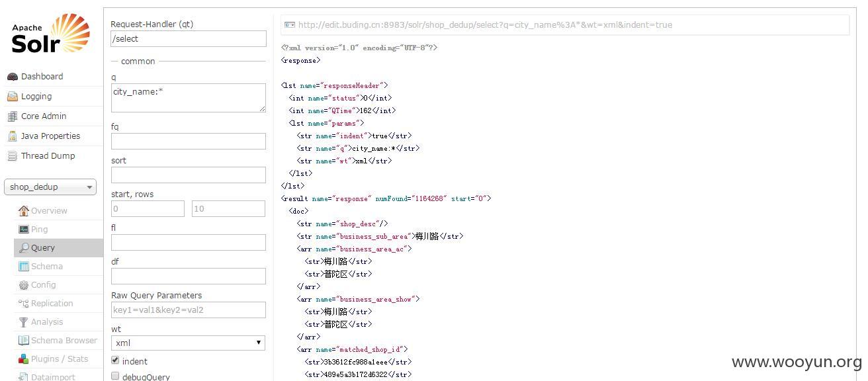The height and width of the screenshot is (381, 868).
Task: Click the Apache Solr logo
Action: (51, 34)
